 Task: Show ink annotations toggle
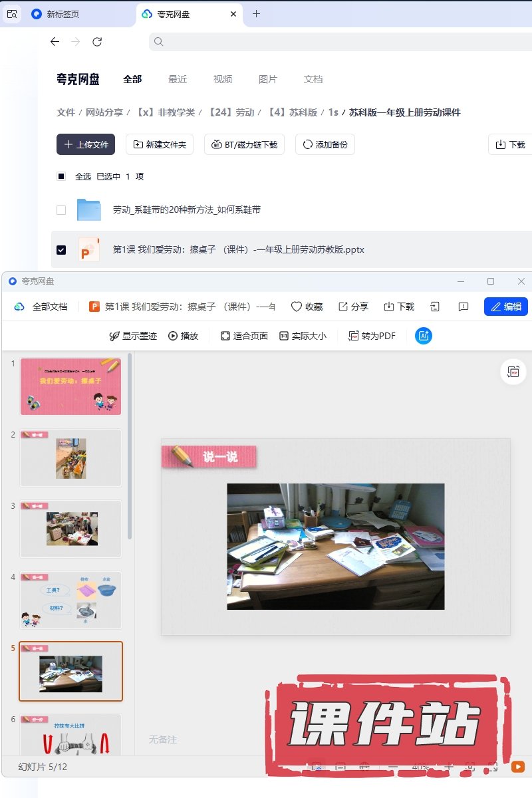click(133, 336)
